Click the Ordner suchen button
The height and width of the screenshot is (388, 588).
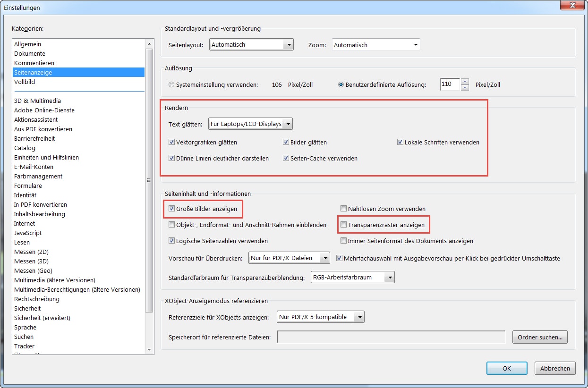[x=539, y=337]
